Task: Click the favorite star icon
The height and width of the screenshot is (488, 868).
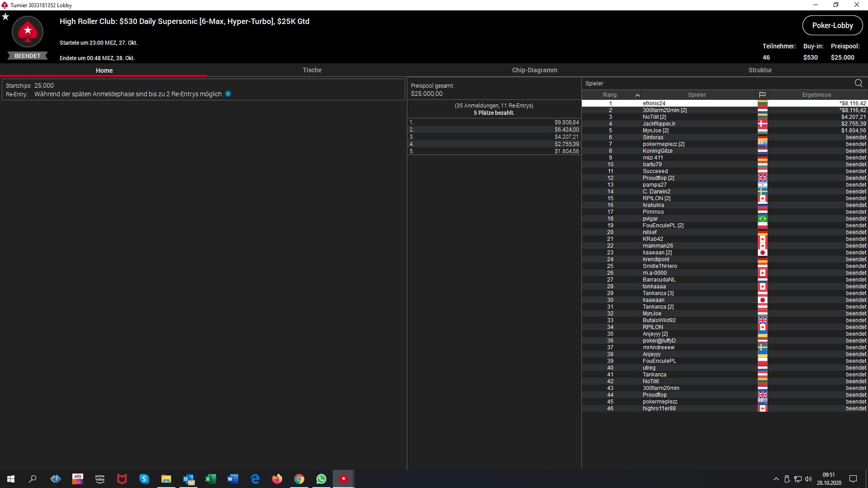Action: click(x=5, y=17)
